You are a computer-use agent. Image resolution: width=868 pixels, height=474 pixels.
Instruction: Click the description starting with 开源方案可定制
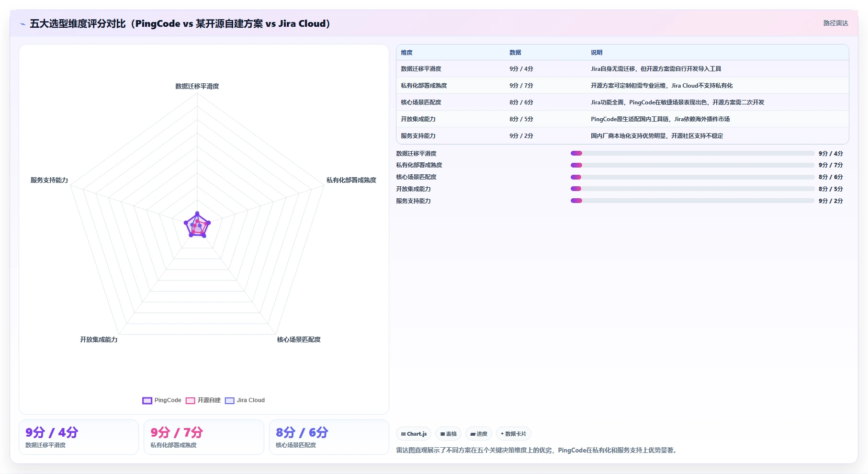(x=662, y=86)
